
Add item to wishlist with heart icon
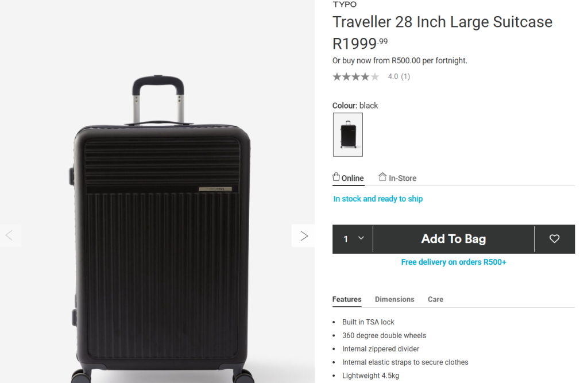point(554,239)
